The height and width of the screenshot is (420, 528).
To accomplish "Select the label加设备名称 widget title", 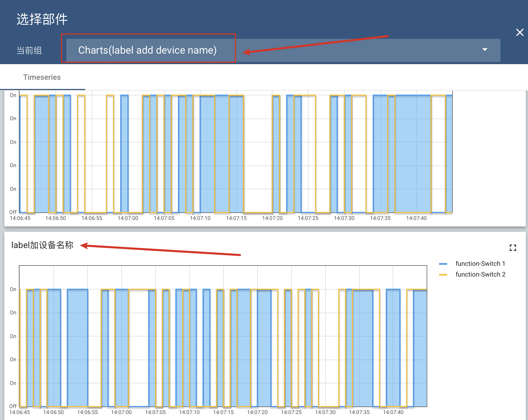I will [x=42, y=245].
